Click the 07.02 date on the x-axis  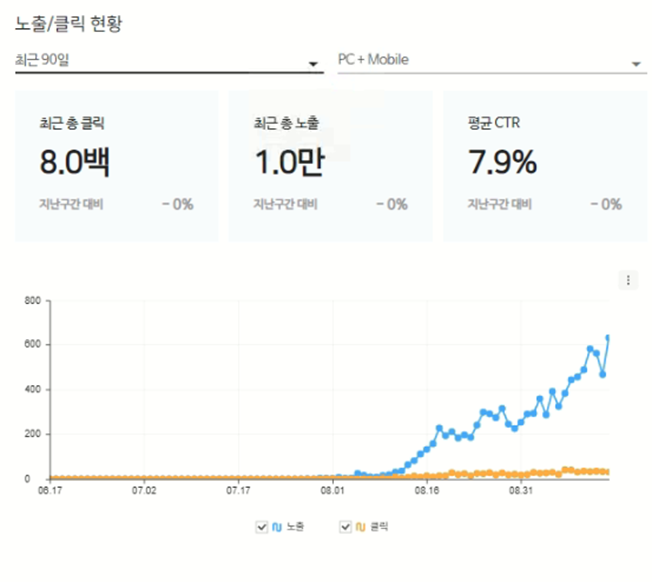tap(145, 491)
